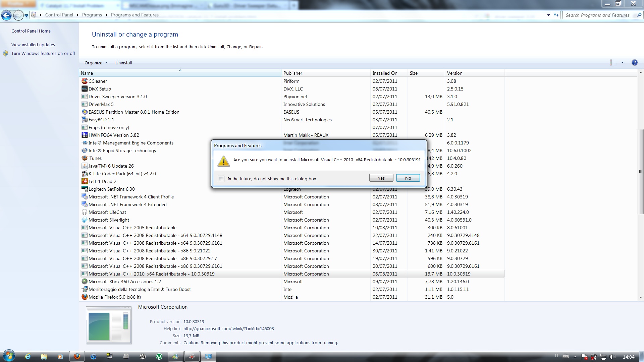The width and height of the screenshot is (644, 362).
Task: Cancel uninstall with No button
Action: [x=408, y=178]
